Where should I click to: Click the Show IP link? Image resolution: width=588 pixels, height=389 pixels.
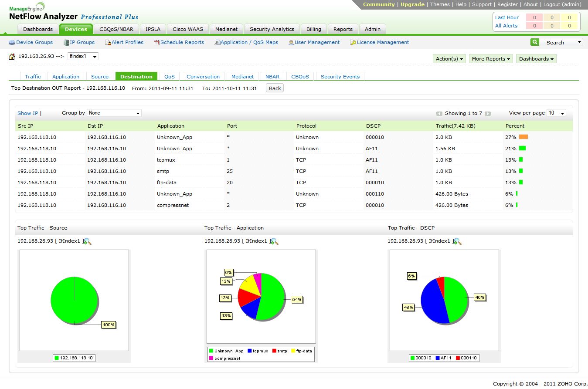point(27,113)
